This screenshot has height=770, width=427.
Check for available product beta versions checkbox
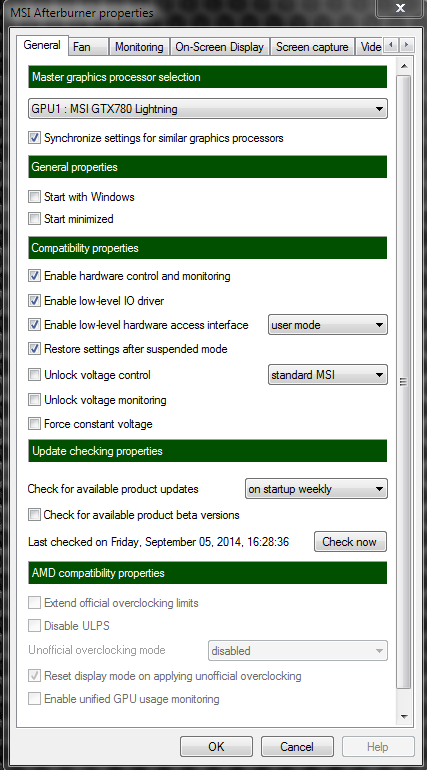[34, 515]
